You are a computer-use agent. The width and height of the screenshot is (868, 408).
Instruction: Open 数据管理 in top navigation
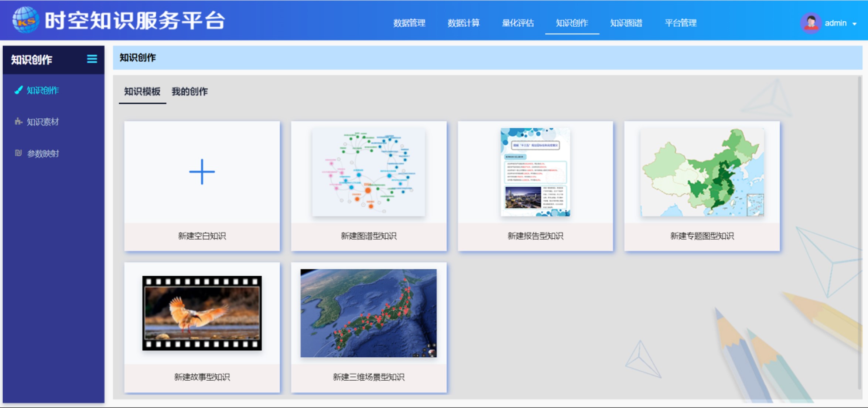point(409,23)
